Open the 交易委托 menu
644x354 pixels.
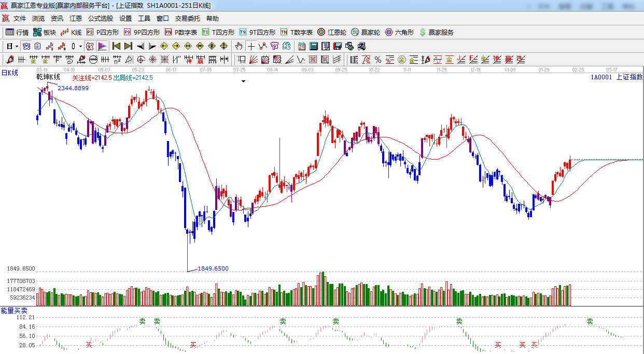(187, 18)
